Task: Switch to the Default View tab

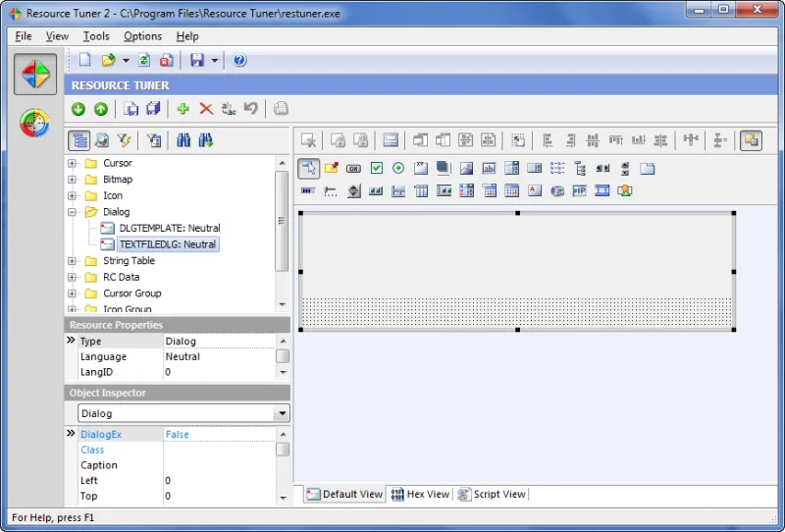Action: pos(344,494)
